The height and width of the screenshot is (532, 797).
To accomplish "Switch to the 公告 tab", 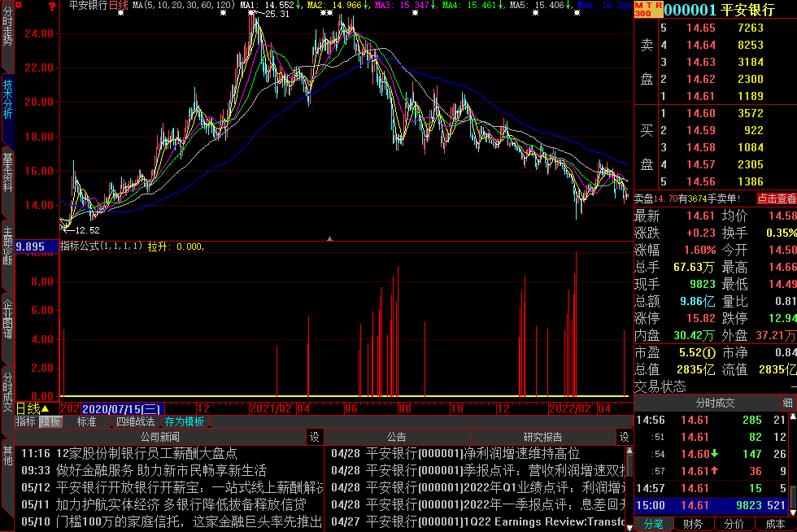I will click(397, 437).
